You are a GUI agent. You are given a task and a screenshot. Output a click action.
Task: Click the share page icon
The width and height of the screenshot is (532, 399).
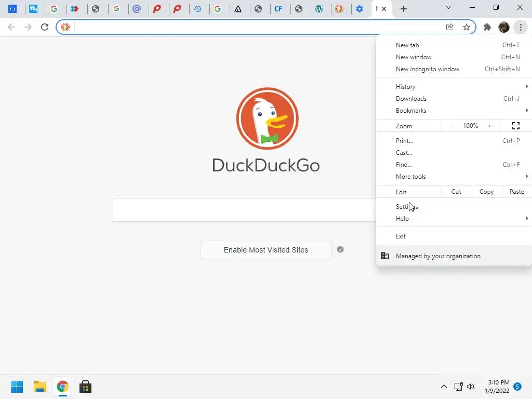450,27
